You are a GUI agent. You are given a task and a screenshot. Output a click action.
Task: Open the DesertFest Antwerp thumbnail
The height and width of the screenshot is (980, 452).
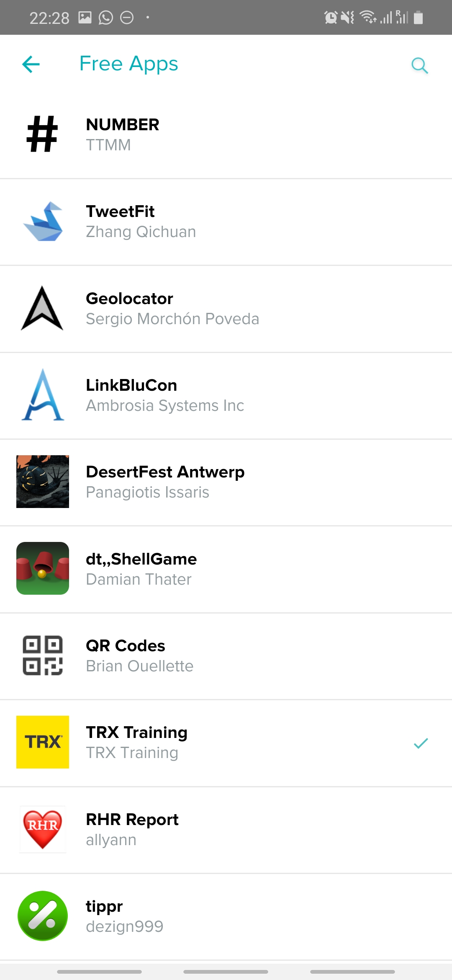click(43, 482)
